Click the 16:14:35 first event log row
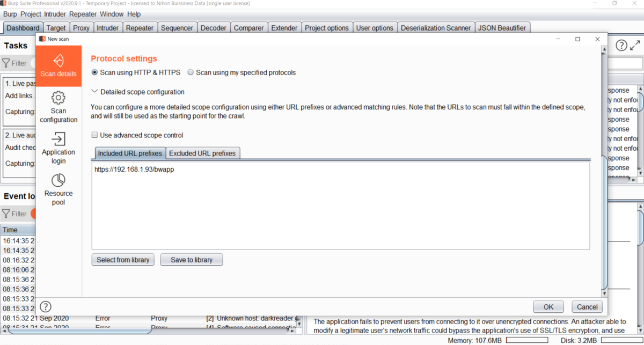This screenshot has width=644, height=345. pyautogui.click(x=18, y=241)
